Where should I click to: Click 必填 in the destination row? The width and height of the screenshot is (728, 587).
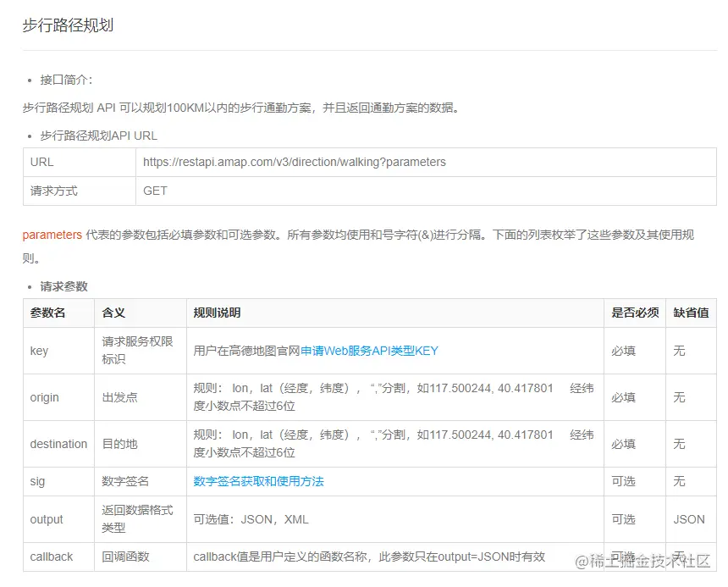[623, 444]
